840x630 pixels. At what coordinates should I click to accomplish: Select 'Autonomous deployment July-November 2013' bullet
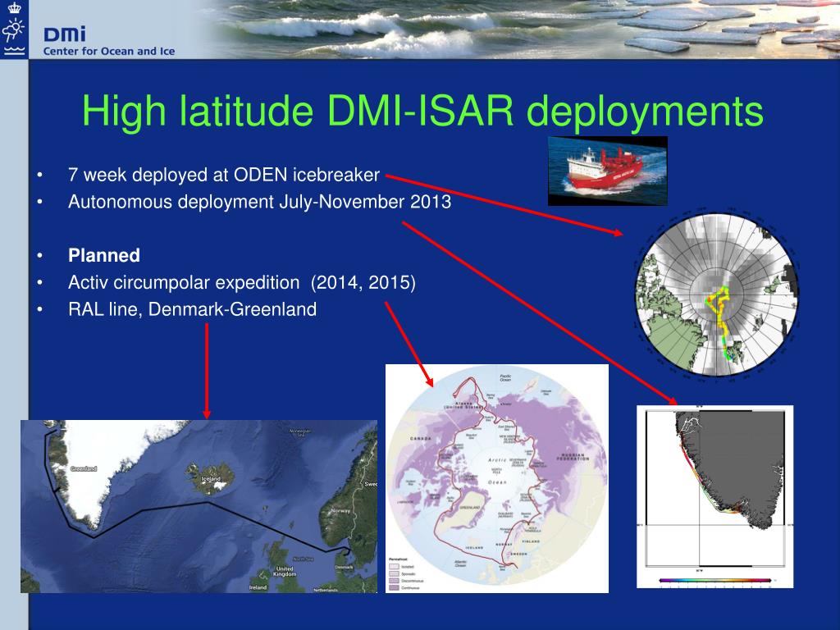coord(260,202)
